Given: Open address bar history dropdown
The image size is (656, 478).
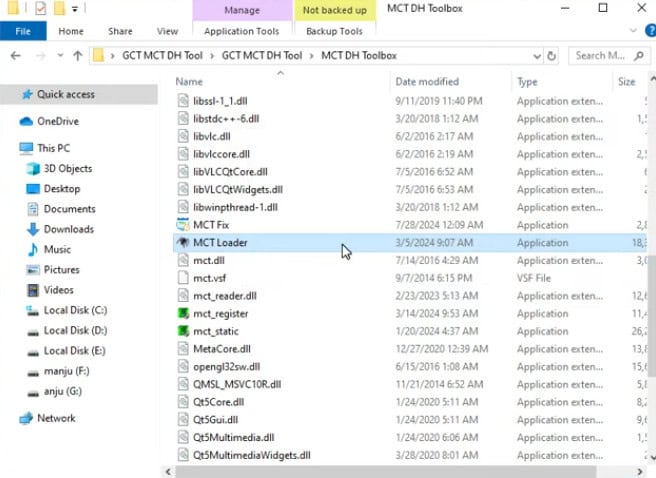Looking at the screenshot, I should click(537, 56).
